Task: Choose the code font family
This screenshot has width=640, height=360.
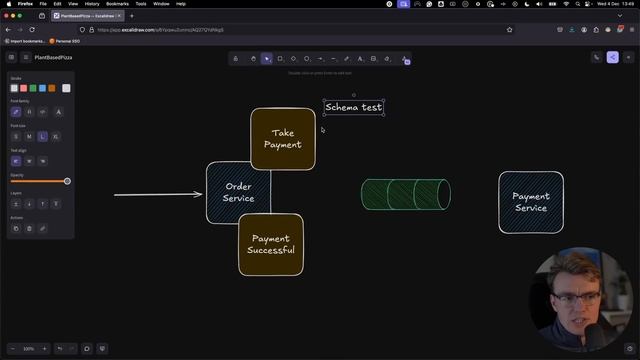Action: (x=43, y=112)
